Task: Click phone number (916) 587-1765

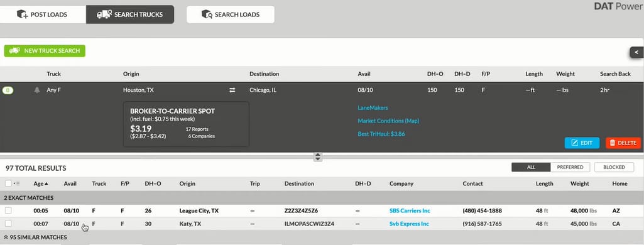Action: (x=482, y=224)
